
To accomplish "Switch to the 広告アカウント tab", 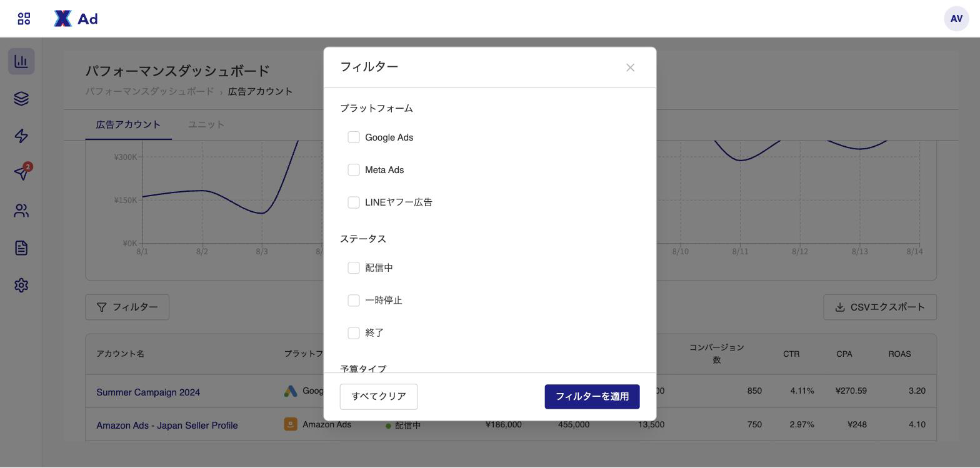I will [x=128, y=124].
